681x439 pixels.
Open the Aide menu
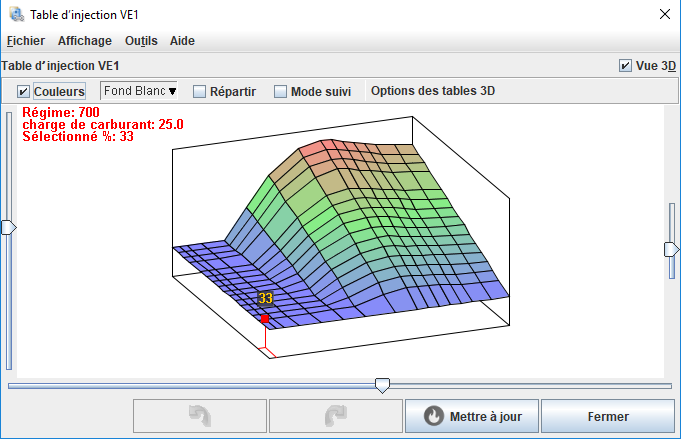[182, 41]
